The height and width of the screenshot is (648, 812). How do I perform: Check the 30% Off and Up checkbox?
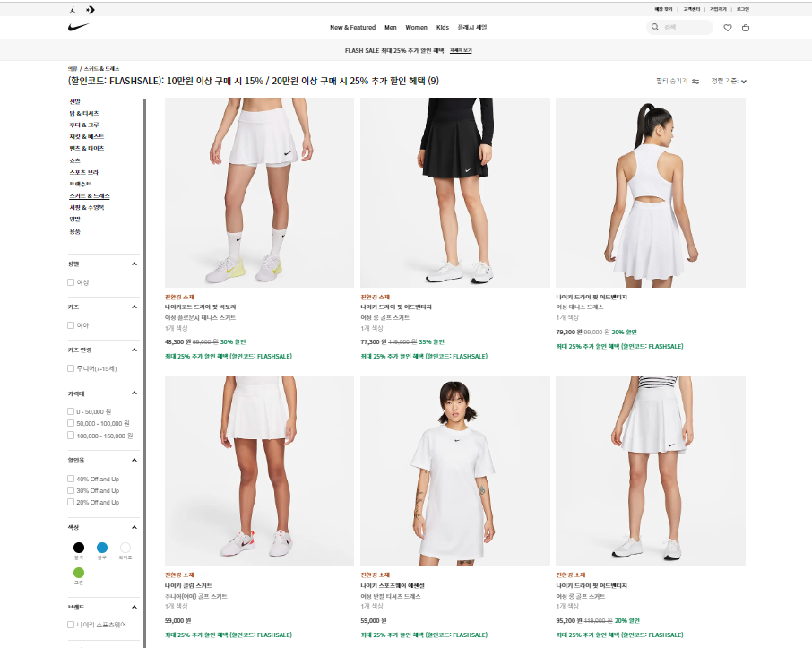tap(71, 490)
